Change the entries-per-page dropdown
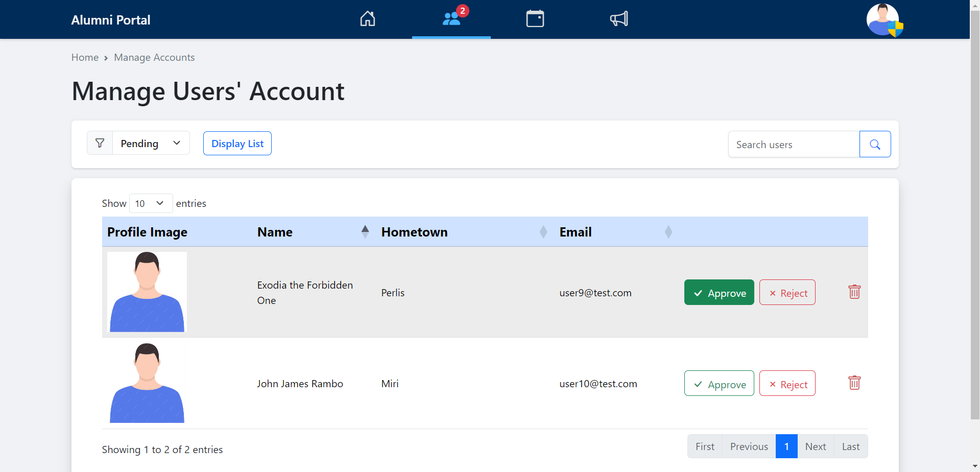The image size is (980, 472). [151, 203]
